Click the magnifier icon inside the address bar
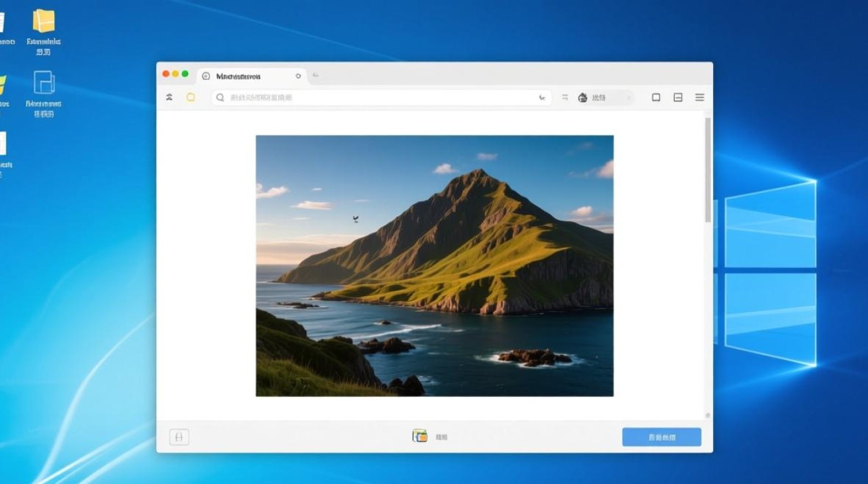 pos(220,97)
